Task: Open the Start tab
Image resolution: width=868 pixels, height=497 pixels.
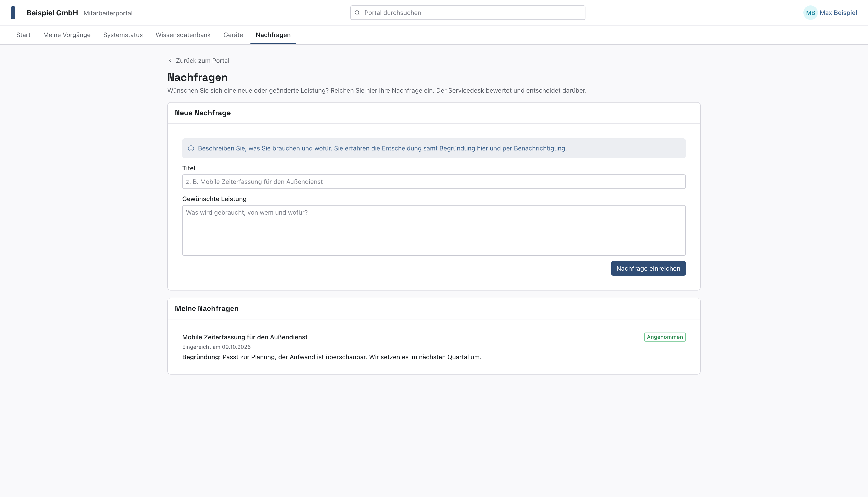Action: pos(23,35)
